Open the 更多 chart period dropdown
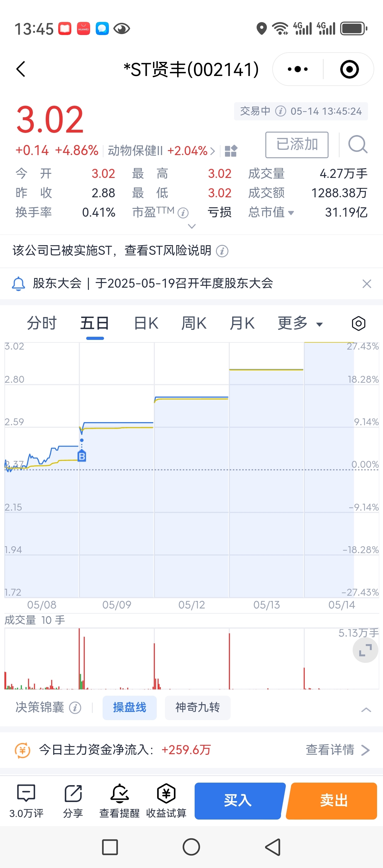The width and height of the screenshot is (383, 868). click(x=300, y=324)
